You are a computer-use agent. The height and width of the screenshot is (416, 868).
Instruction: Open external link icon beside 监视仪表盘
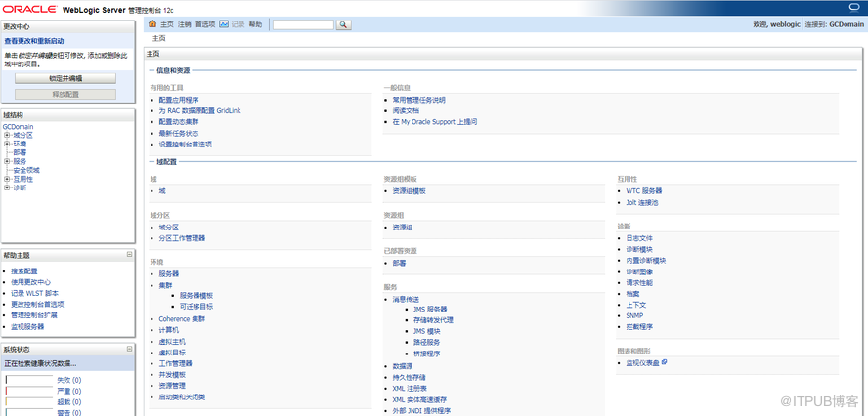(x=664, y=362)
